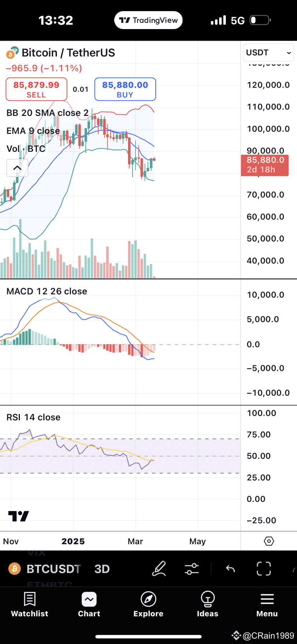The width and height of the screenshot is (297, 644).
Task: Switch to the Watchlist tab
Action: point(29,605)
